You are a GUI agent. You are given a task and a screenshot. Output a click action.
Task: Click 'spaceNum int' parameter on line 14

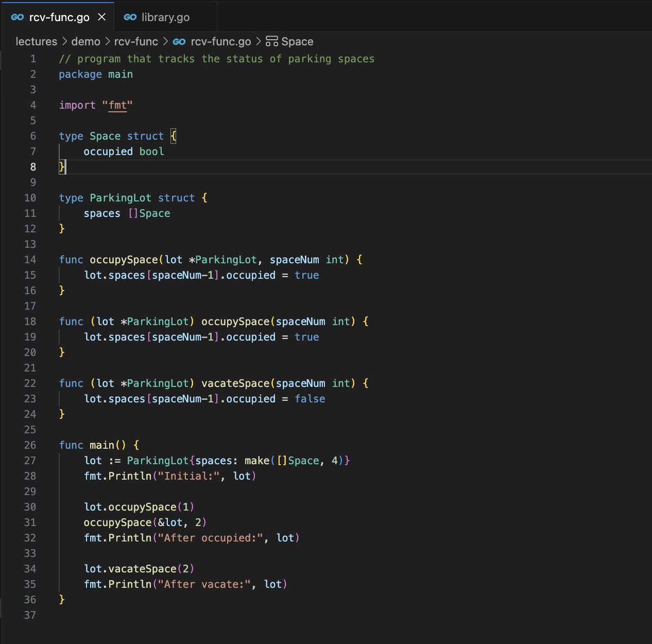coord(307,260)
